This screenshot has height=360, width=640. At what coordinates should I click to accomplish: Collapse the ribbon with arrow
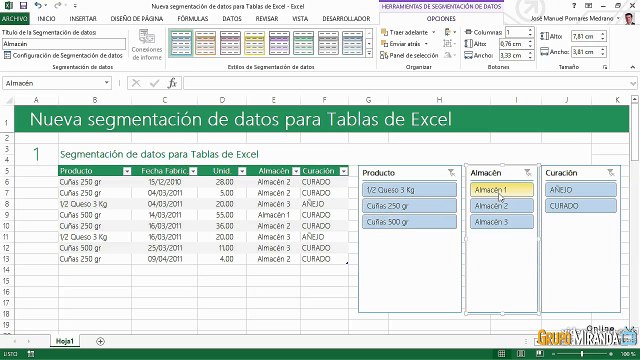(633, 67)
